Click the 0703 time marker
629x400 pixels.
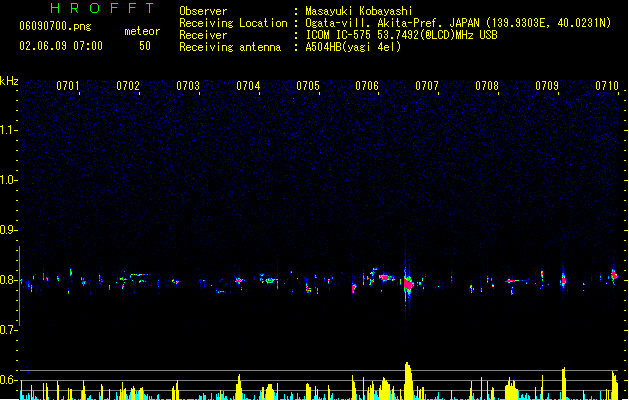(x=188, y=86)
